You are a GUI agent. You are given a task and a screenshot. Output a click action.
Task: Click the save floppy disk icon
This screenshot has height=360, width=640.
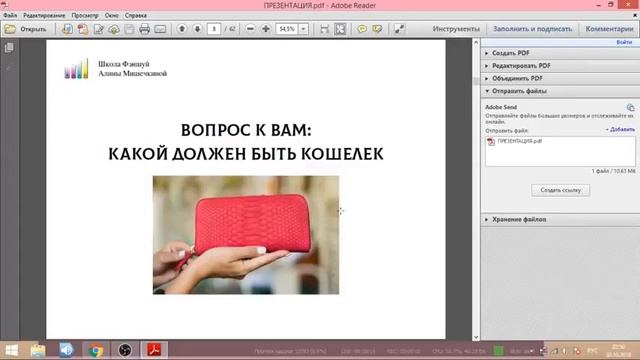point(129,29)
